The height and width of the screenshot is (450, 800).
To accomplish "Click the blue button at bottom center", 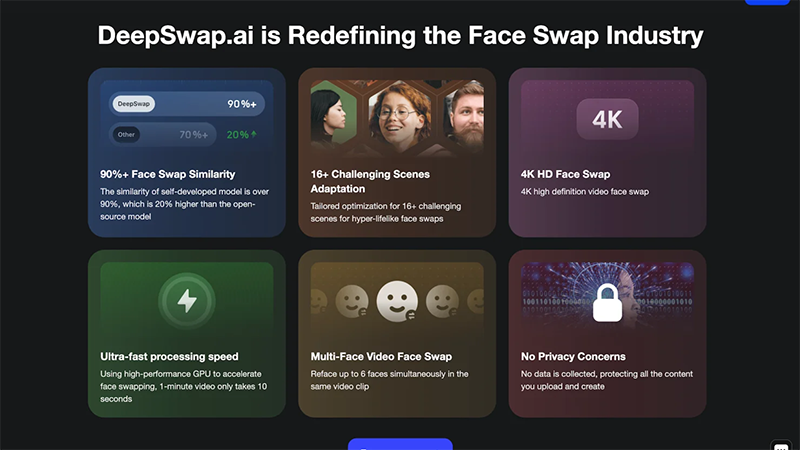I will pos(400,444).
